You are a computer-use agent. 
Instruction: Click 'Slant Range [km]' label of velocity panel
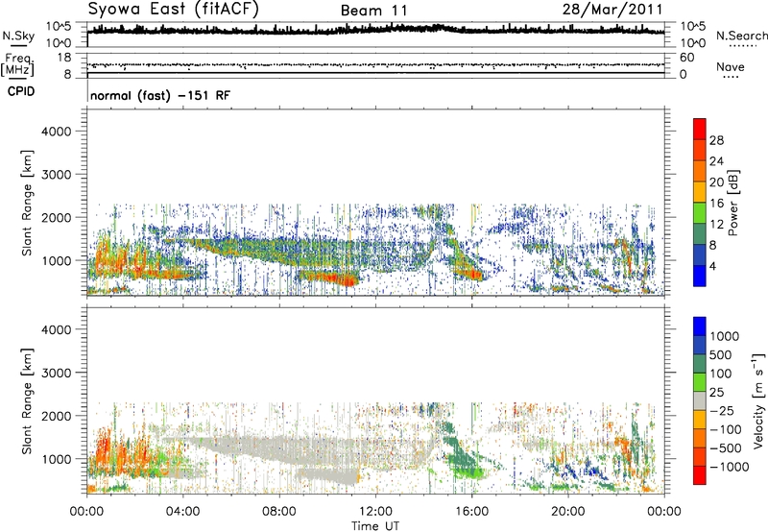click(x=27, y=401)
